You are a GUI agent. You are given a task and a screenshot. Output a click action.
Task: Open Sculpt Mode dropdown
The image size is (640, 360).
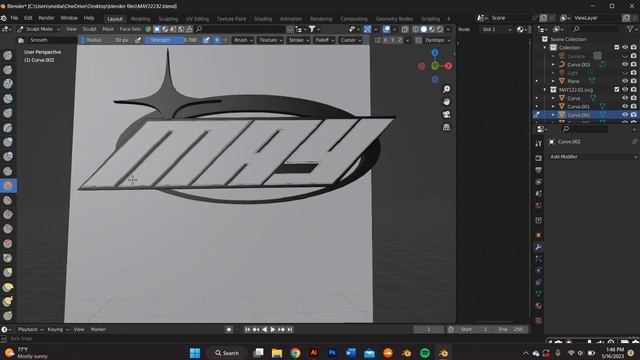coord(39,29)
